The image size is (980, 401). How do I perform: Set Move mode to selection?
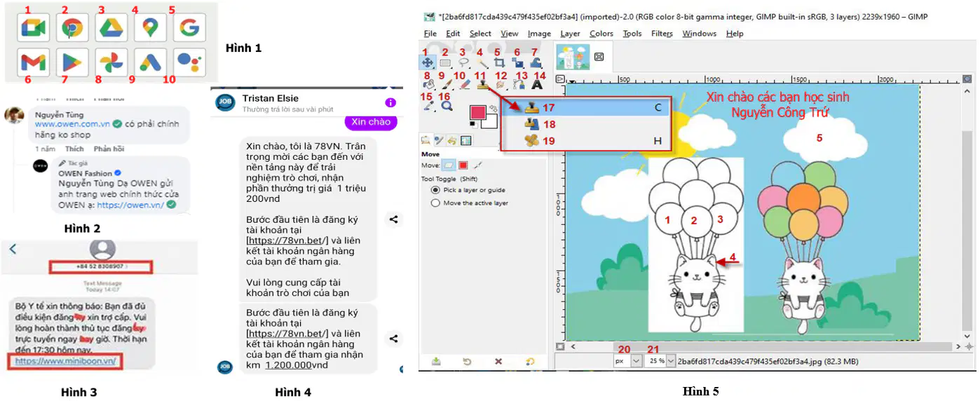pyautogui.click(x=463, y=165)
